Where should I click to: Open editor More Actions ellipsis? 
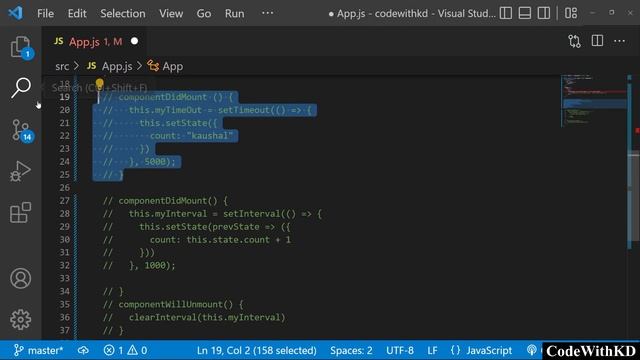tap(619, 41)
